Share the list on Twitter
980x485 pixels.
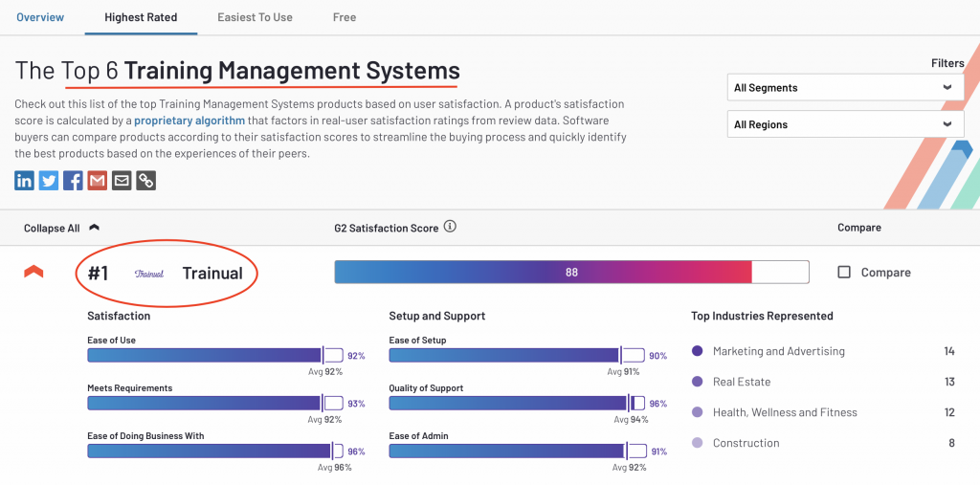tap(49, 180)
